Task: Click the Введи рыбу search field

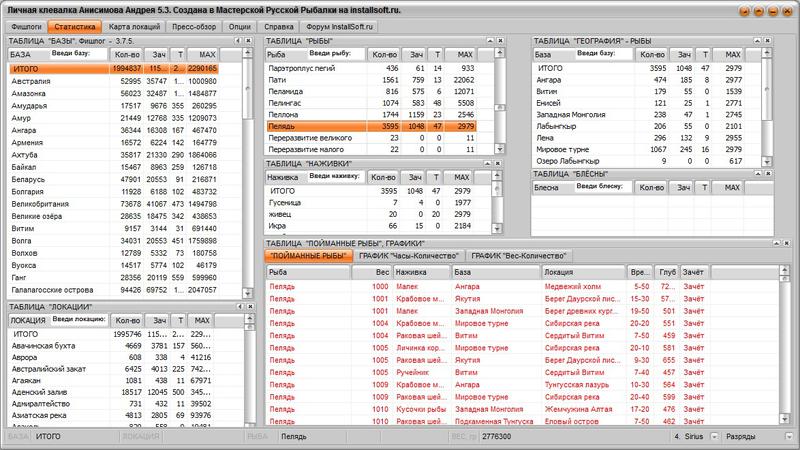Action: [335, 52]
